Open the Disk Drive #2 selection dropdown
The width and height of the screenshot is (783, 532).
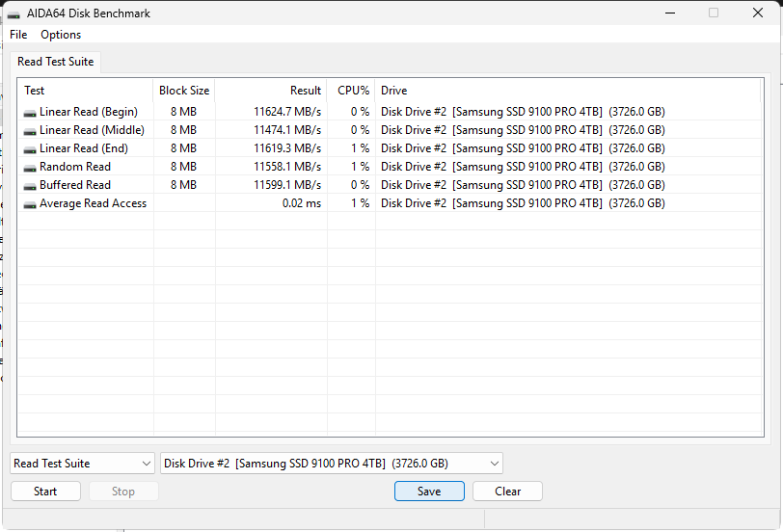click(x=331, y=464)
